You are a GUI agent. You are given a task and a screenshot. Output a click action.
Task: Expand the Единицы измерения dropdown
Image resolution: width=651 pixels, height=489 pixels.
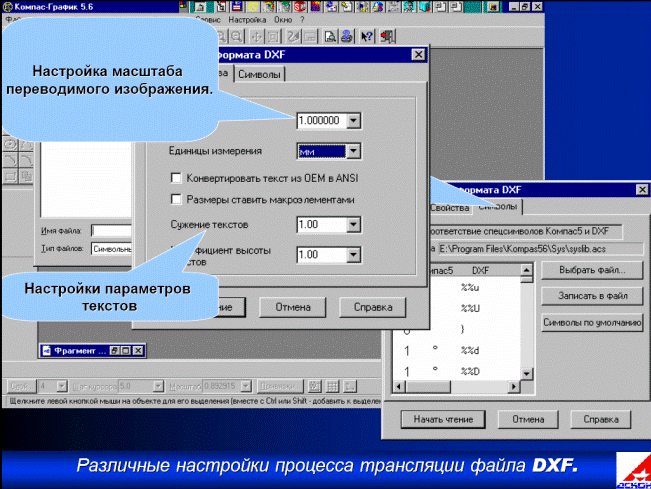click(353, 151)
